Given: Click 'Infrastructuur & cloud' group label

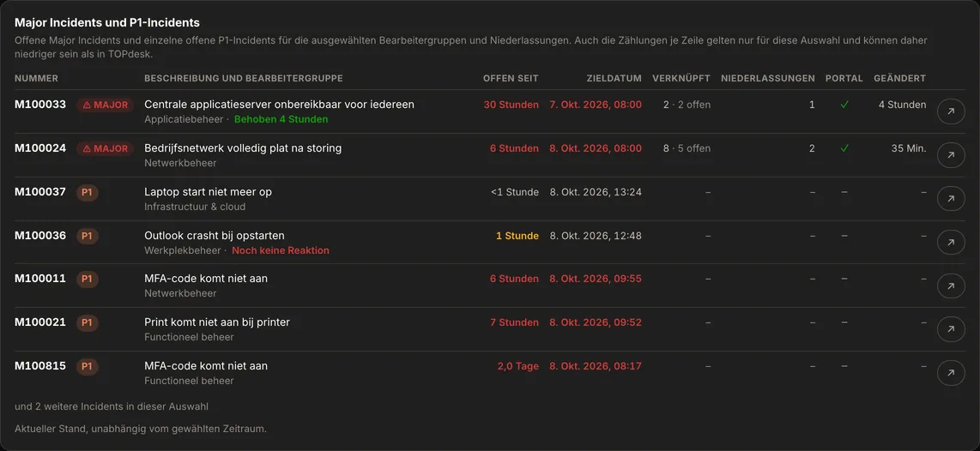Looking at the screenshot, I should pyautogui.click(x=195, y=207).
